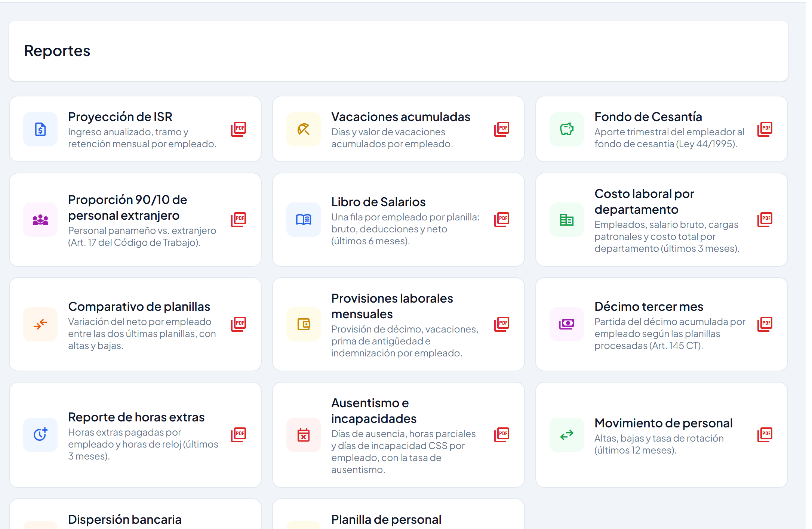Open the Vacaciones acumuladas report title

point(401,117)
